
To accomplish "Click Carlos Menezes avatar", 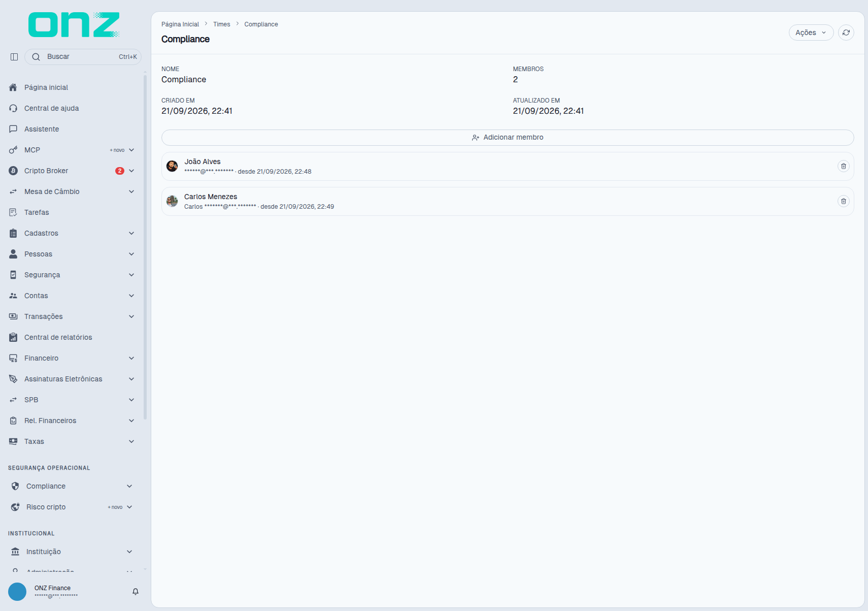I will tap(172, 201).
